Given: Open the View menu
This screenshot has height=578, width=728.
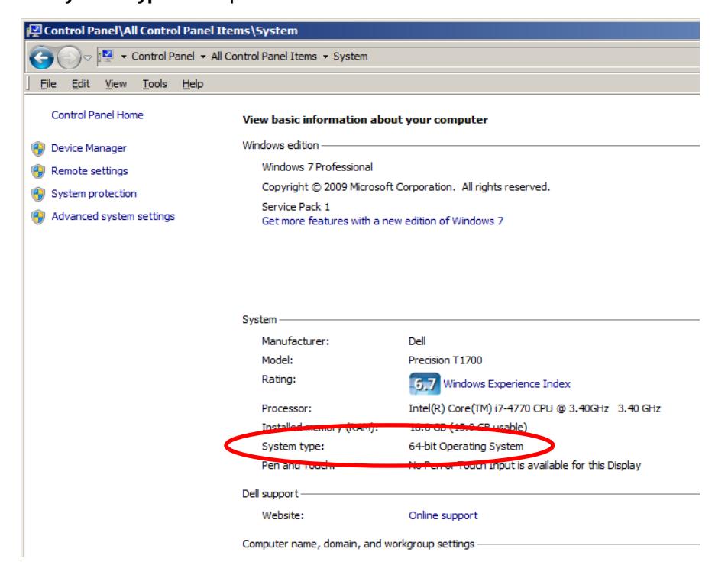Looking at the screenshot, I should click(x=115, y=84).
